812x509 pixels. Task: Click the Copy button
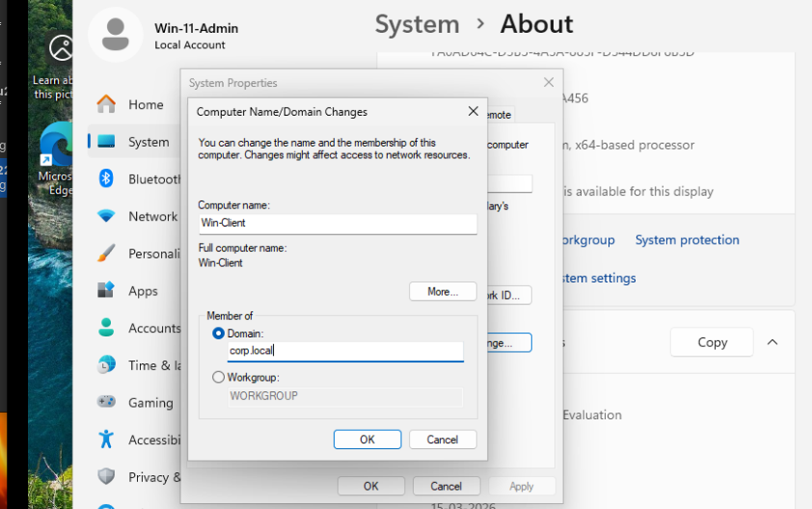point(712,342)
